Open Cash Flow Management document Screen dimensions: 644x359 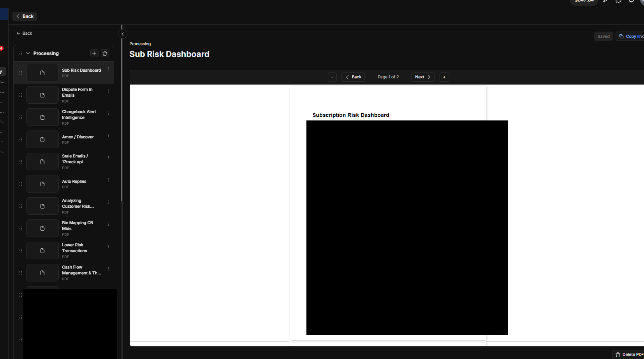[x=64, y=273]
